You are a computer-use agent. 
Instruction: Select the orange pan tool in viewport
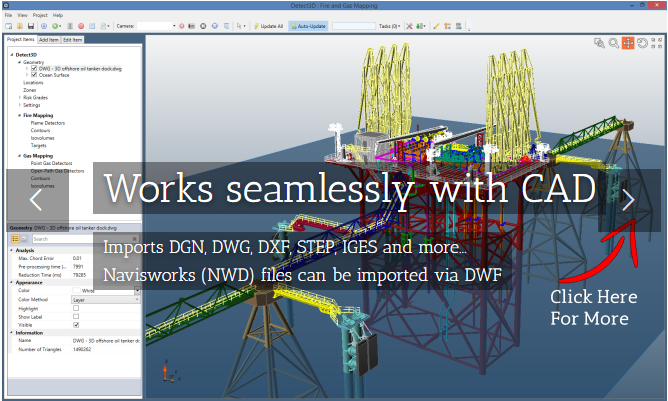(x=628, y=43)
